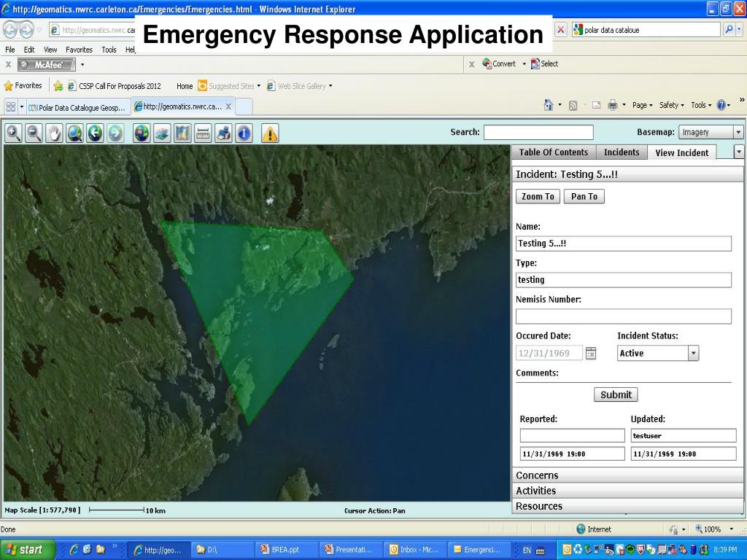The width and height of the screenshot is (747, 560).
Task: Switch to the Incidents tab
Action: pyautogui.click(x=622, y=152)
